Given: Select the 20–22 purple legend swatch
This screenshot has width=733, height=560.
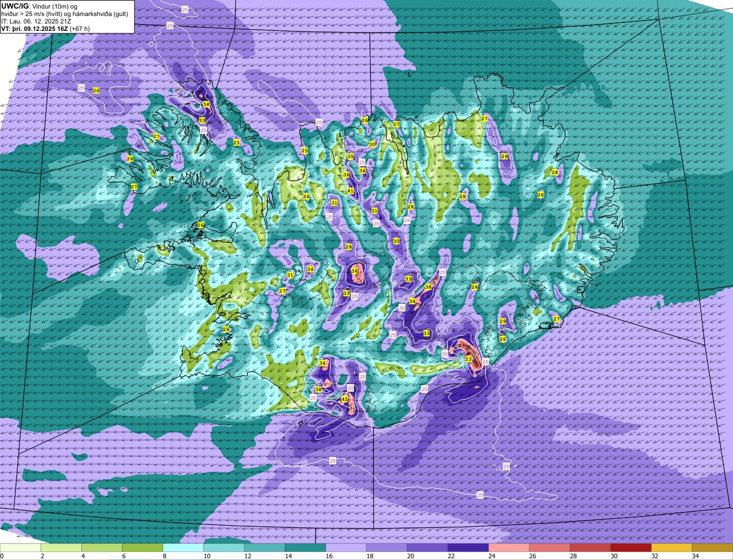Looking at the screenshot, I should coord(428,548).
